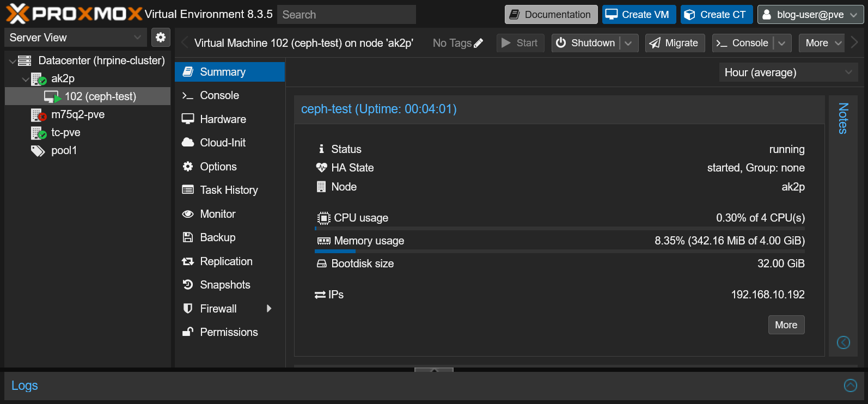Click the IP address 192.168.10.192
868x404 pixels.
pos(768,295)
